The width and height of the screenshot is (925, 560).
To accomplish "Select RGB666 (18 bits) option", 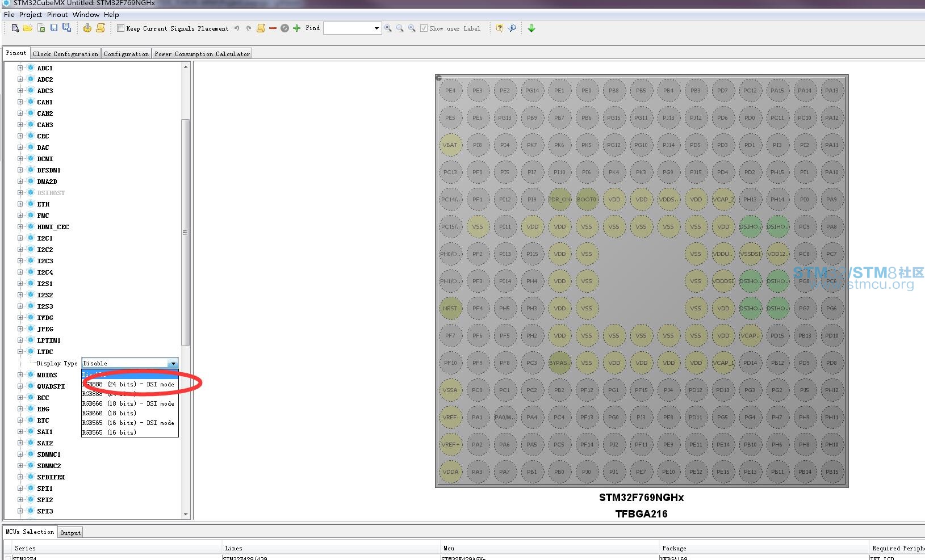I will [x=130, y=413].
